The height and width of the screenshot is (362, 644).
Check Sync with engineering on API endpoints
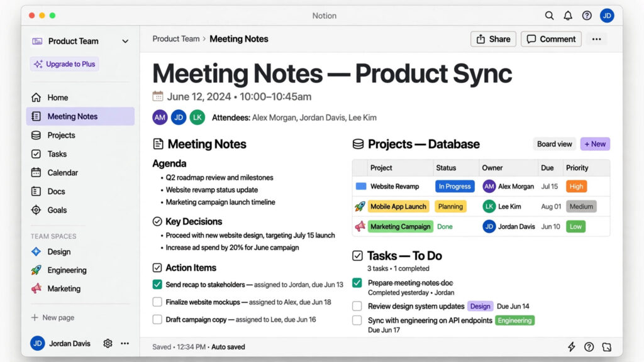pyautogui.click(x=357, y=320)
